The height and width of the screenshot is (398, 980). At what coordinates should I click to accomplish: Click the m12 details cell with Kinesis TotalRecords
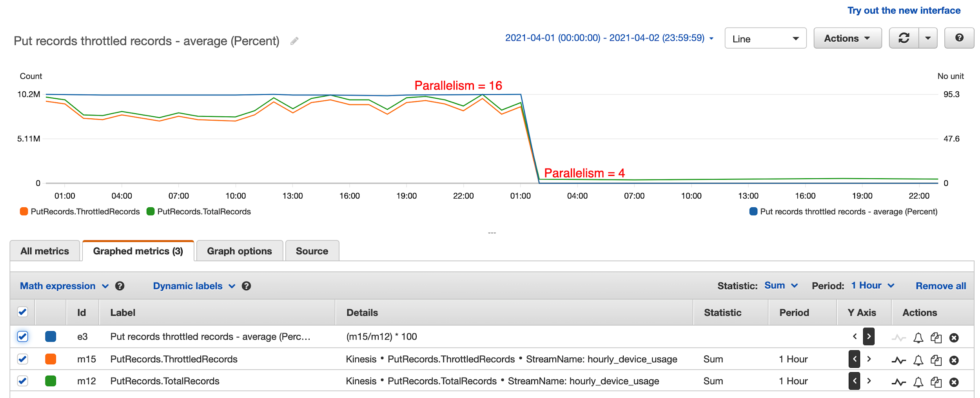click(x=503, y=381)
